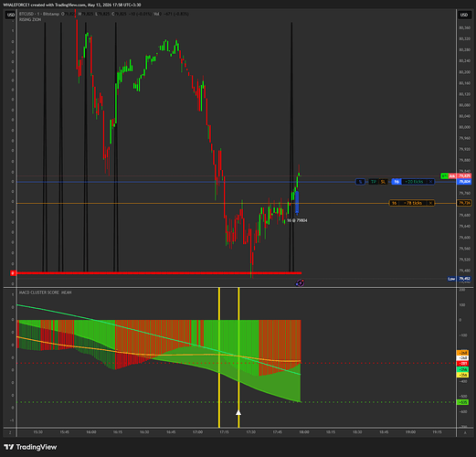
Task: Select the RISING ZION indicator label
Action: 30,19
